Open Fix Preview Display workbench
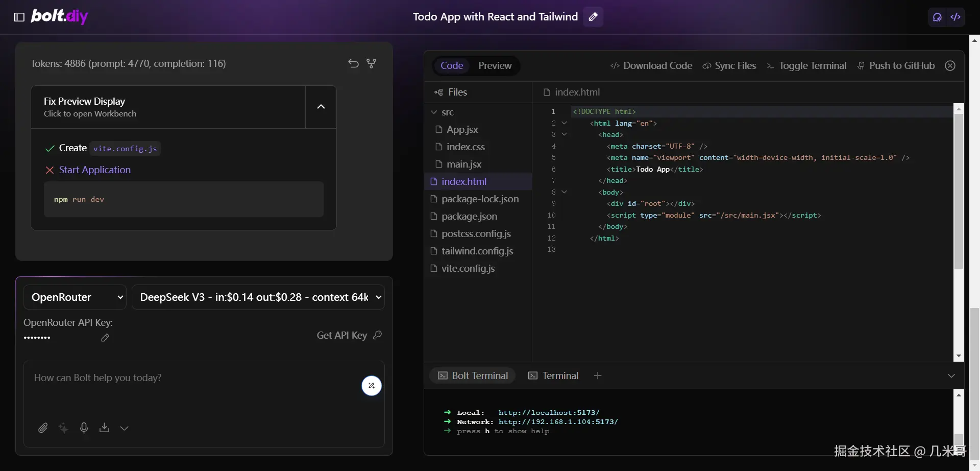980x471 pixels. tap(168, 107)
